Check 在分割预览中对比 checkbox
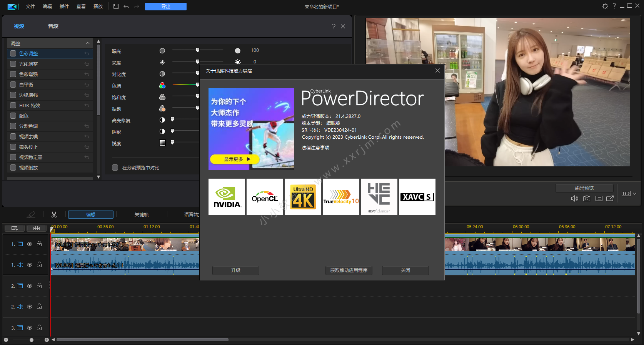644x345 pixels. point(115,168)
